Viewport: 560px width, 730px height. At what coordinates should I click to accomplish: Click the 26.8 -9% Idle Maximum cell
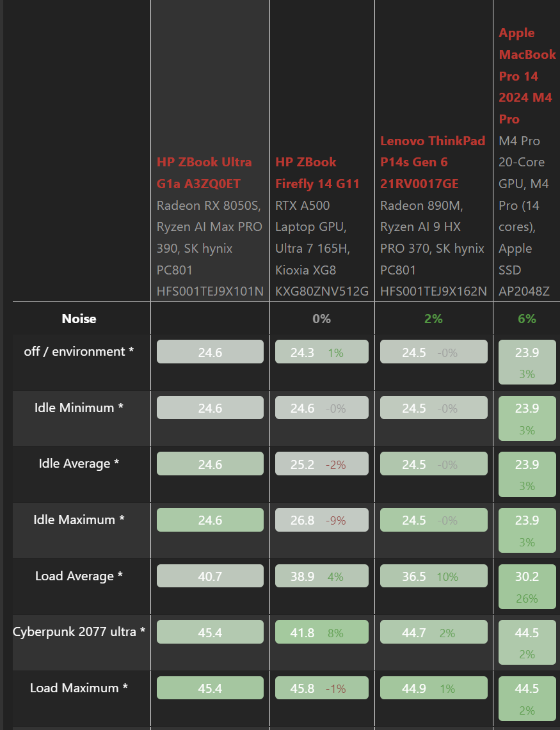point(322,520)
